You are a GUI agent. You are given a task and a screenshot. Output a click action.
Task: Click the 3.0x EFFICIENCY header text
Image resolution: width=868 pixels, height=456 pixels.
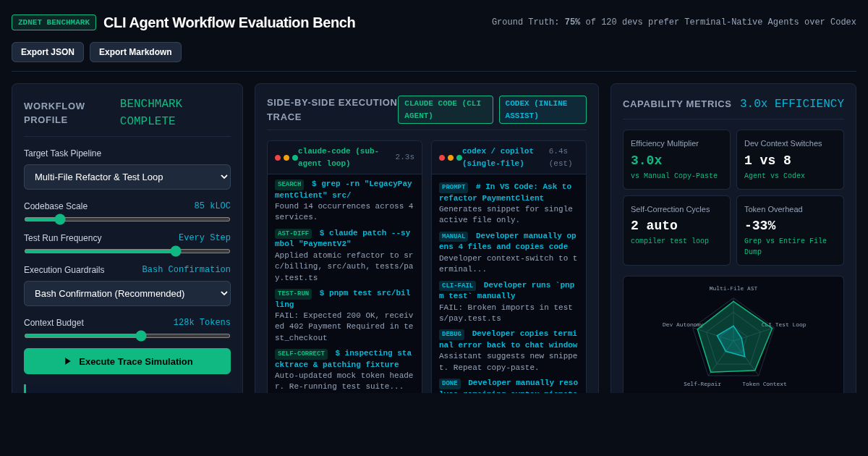792,104
